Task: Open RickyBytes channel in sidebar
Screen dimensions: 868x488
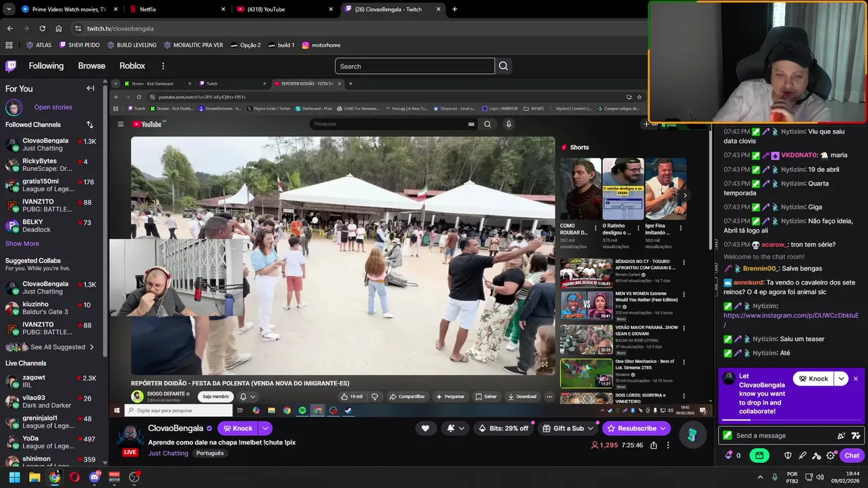Action: 54,165
